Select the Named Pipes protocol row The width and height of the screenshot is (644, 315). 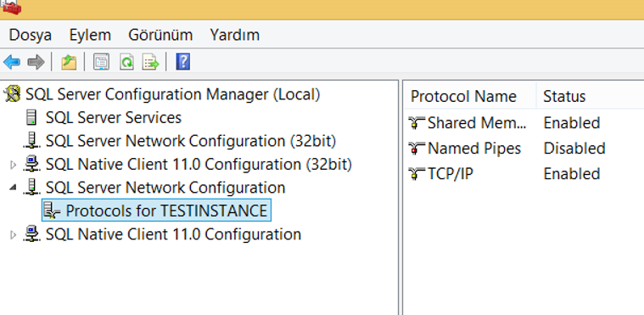pyautogui.click(x=474, y=149)
